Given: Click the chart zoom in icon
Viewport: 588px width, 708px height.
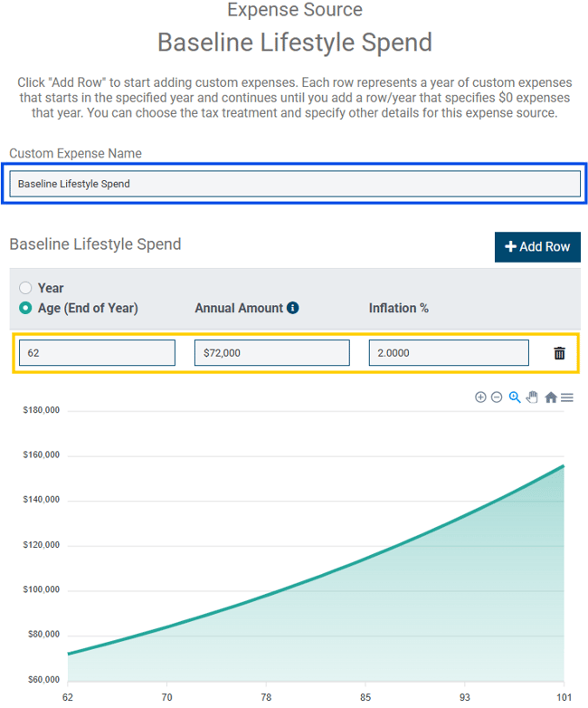Looking at the screenshot, I should coord(480,397).
